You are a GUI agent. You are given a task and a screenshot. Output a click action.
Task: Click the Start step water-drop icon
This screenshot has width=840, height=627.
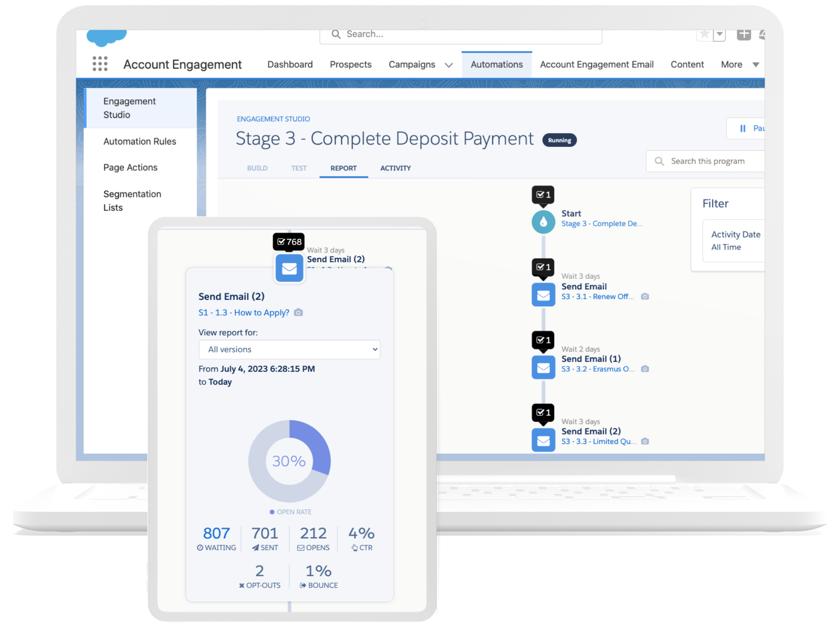(543, 222)
